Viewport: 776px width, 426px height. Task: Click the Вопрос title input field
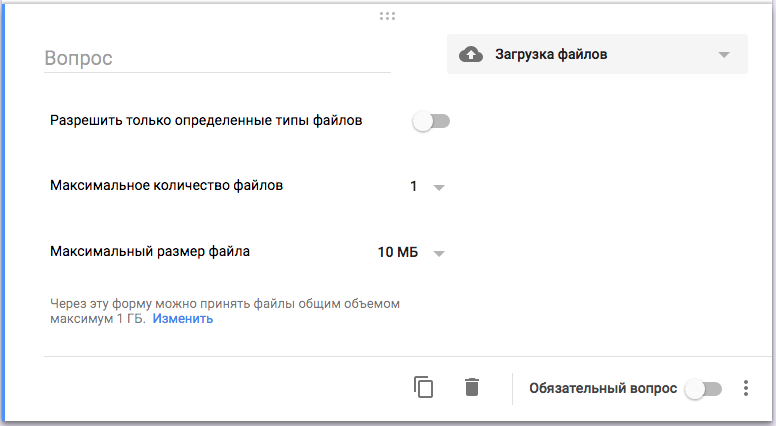217,58
